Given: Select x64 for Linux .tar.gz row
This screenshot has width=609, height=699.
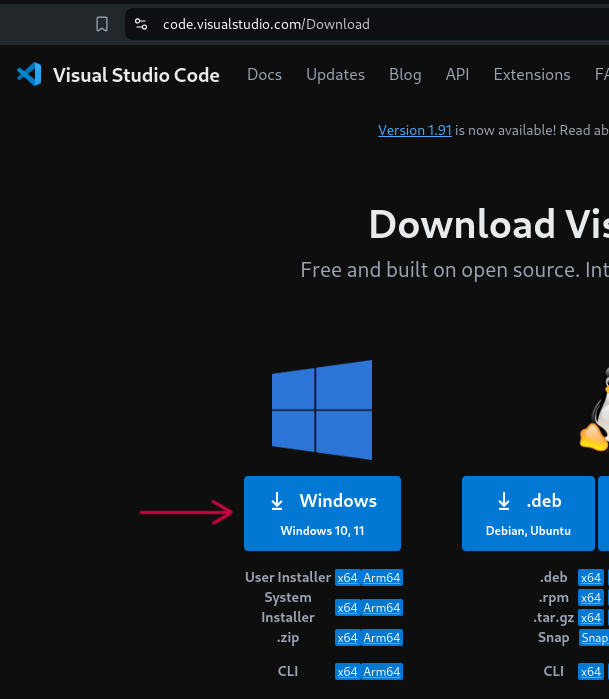Looking at the screenshot, I should pos(591,618).
